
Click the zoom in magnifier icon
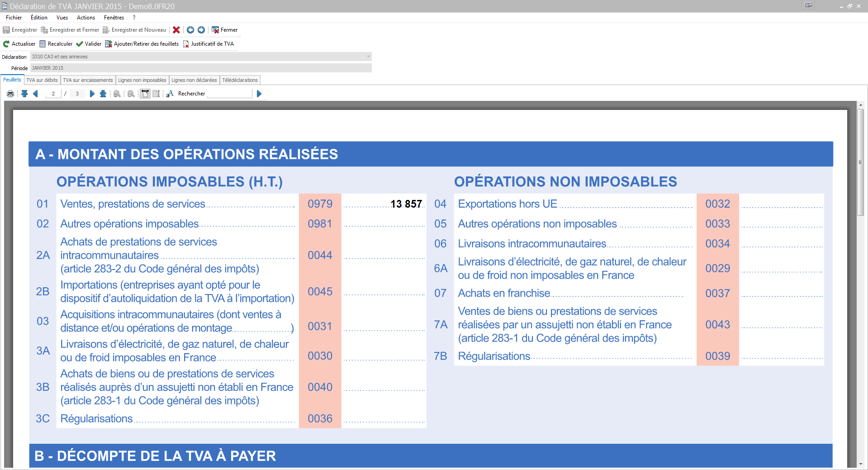point(131,94)
